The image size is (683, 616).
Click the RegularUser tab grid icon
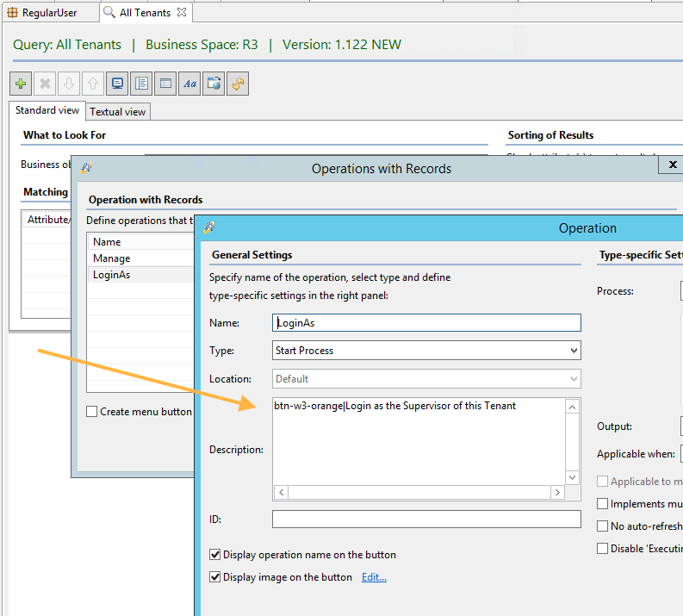[x=13, y=13]
